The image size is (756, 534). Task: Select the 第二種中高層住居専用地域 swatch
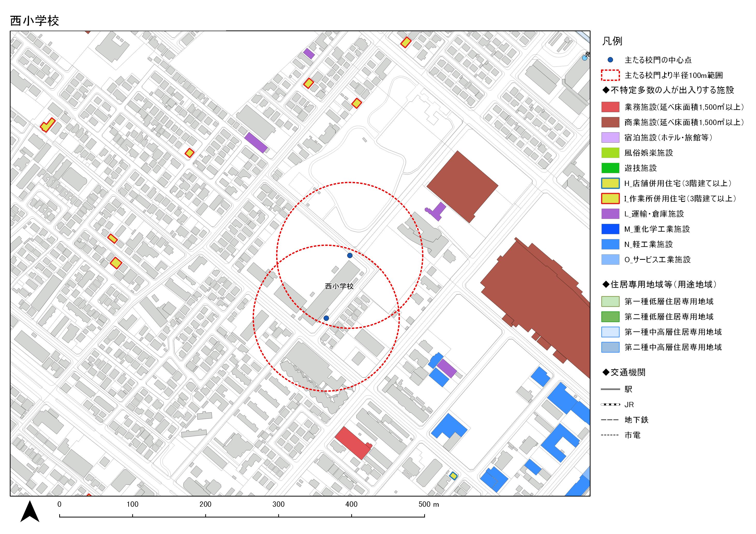click(610, 347)
